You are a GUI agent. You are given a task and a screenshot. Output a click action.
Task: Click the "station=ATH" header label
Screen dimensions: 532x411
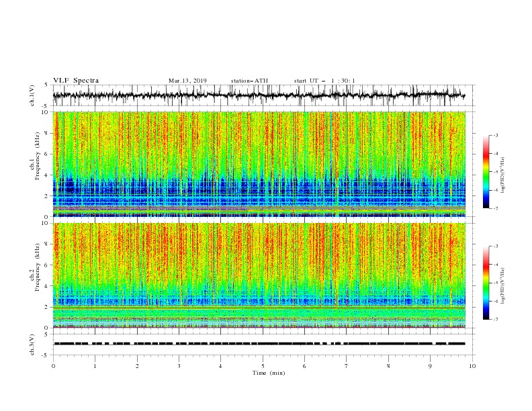[x=249, y=81]
